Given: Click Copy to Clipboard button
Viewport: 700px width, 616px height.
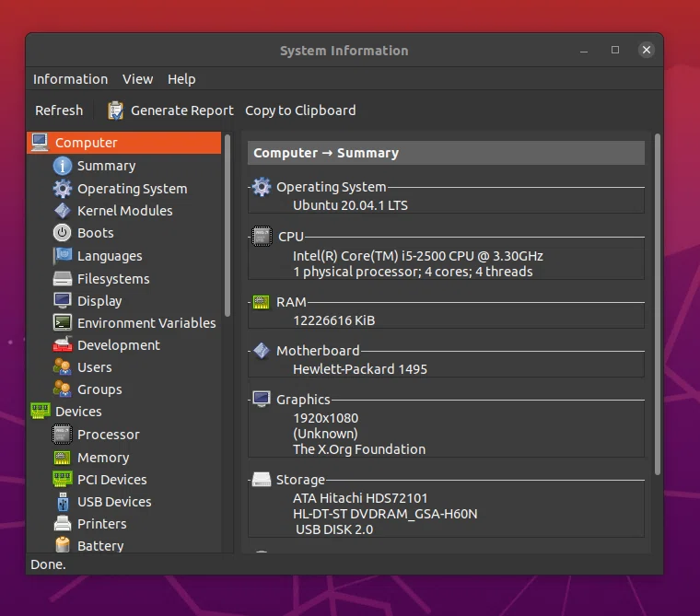Looking at the screenshot, I should point(300,110).
